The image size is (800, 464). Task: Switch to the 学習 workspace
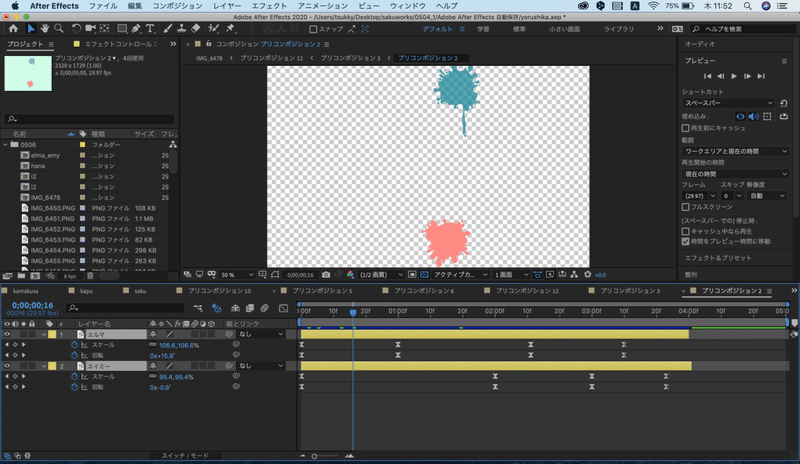tap(483, 29)
